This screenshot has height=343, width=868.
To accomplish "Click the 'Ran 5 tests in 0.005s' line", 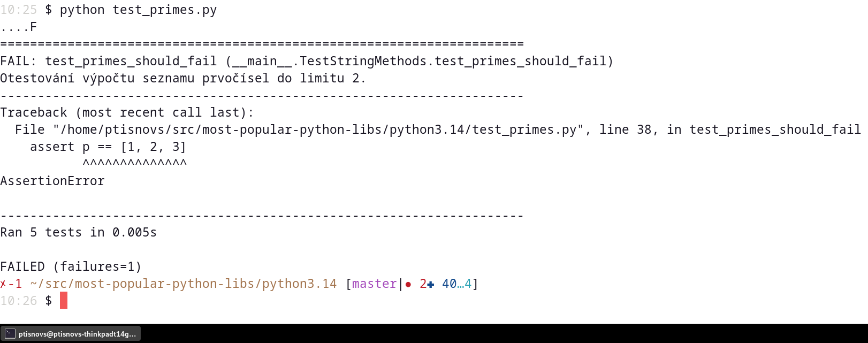I will (x=78, y=233).
